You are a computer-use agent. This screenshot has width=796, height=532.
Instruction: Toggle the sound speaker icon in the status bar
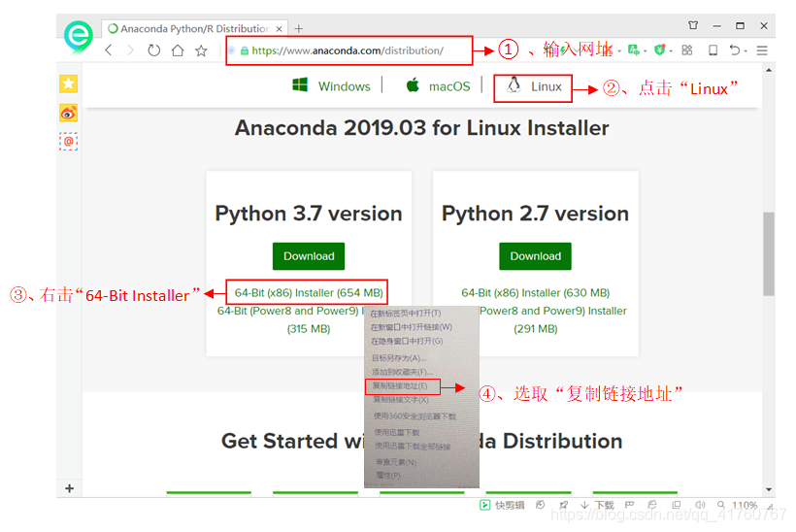tap(700, 505)
